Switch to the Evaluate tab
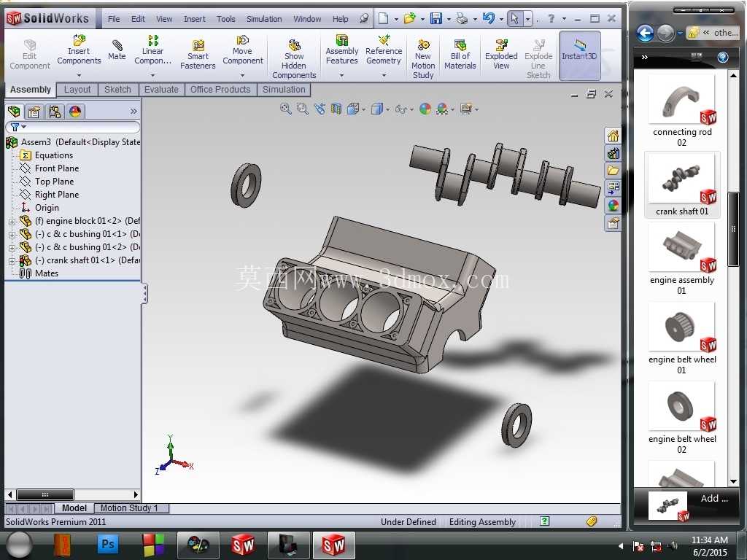The width and height of the screenshot is (747, 560). 161,90
